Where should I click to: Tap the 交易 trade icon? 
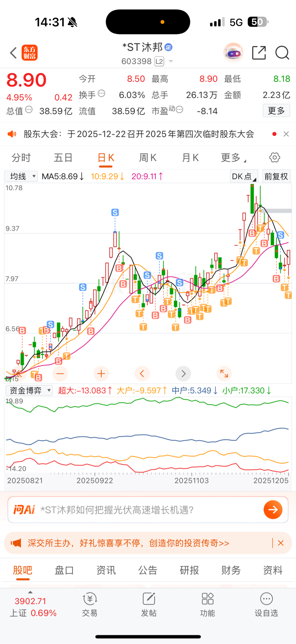point(90,605)
